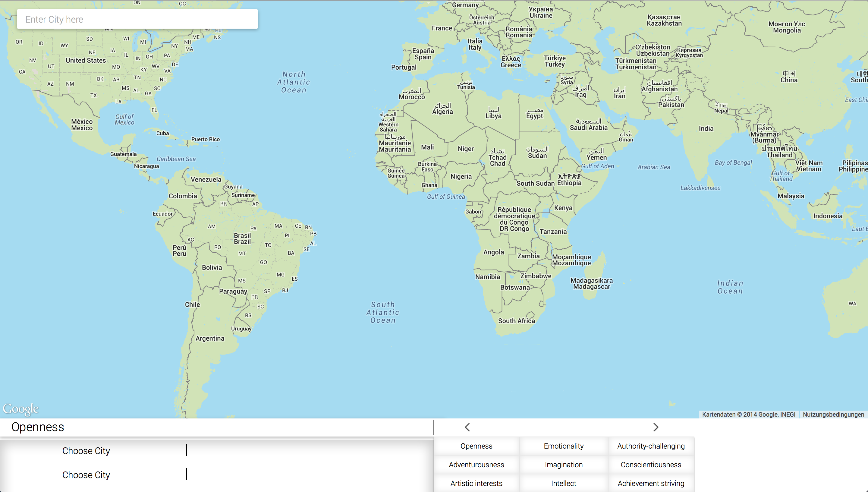Click the right chevron arrow
The width and height of the screenshot is (868, 492).
(x=656, y=427)
